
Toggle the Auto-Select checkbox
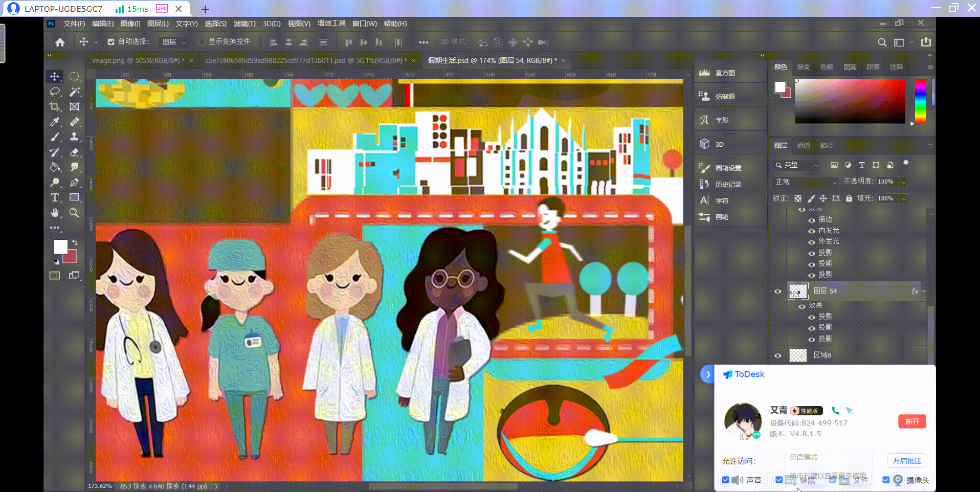point(111,42)
